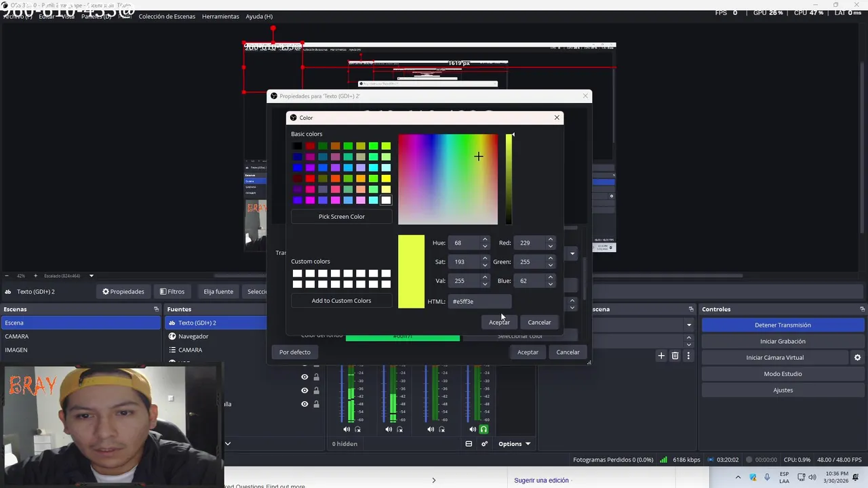Image resolution: width=868 pixels, height=488 pixels.
Task: Click the recording dot beside 00:00:00
Action: 749,460
